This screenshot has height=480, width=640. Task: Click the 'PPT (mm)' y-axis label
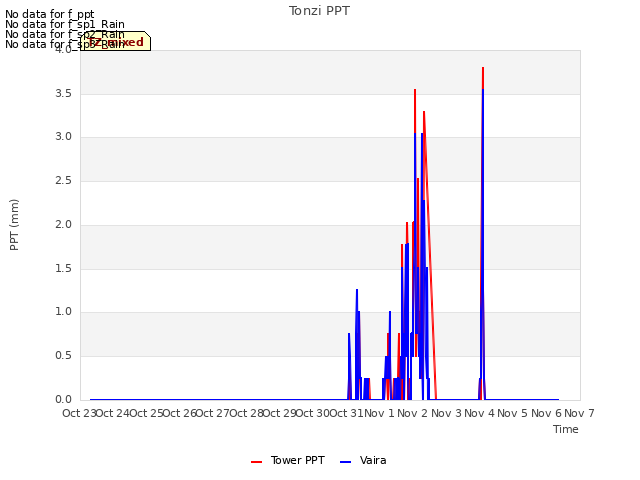[14, 225]
